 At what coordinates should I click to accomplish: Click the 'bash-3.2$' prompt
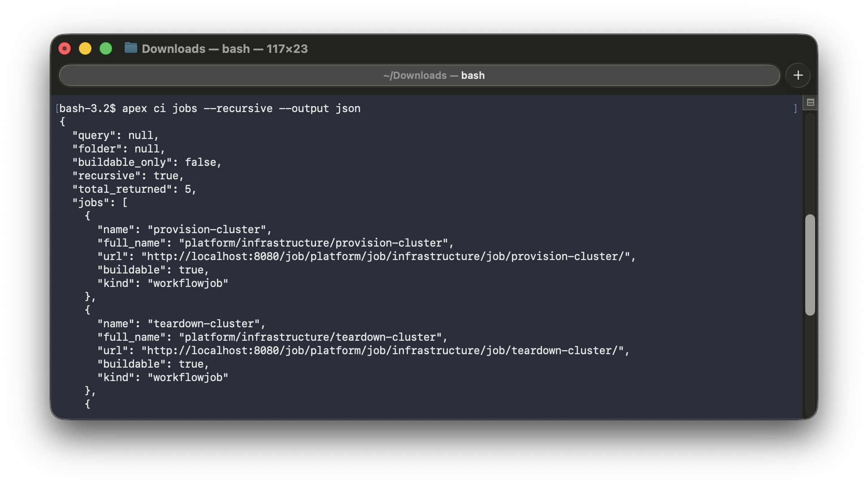click(87, 108)
